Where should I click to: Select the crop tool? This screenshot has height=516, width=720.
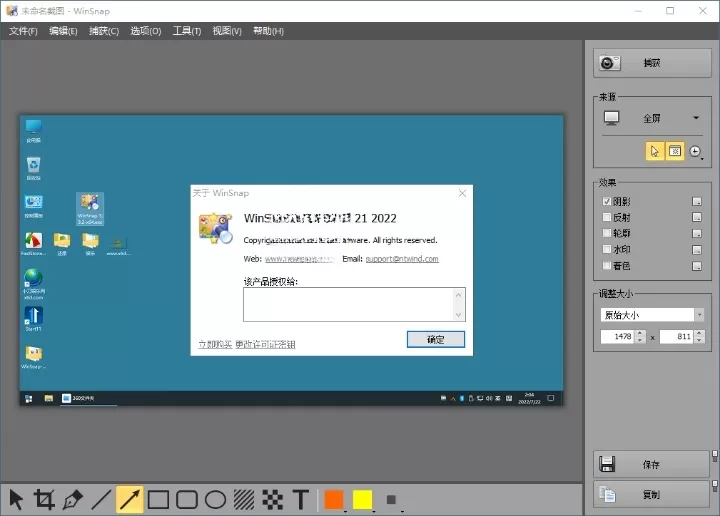[x=44, y=499]
